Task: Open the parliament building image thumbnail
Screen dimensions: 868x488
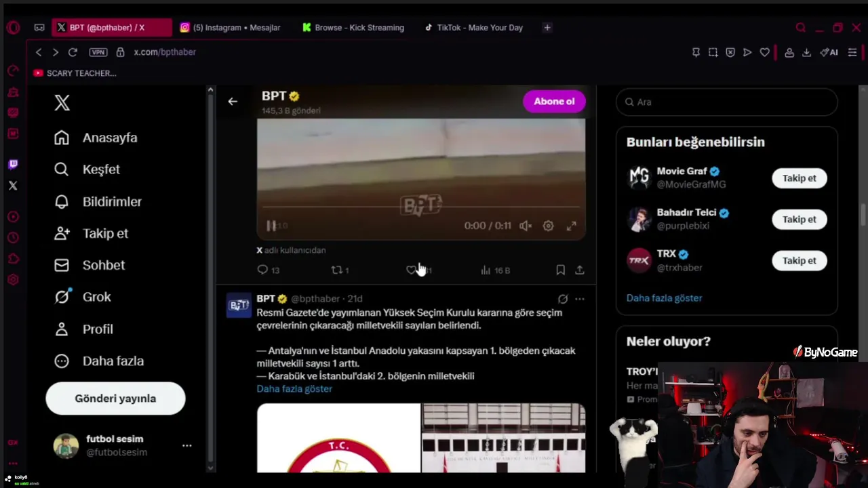Action: [x=504, y=438]
